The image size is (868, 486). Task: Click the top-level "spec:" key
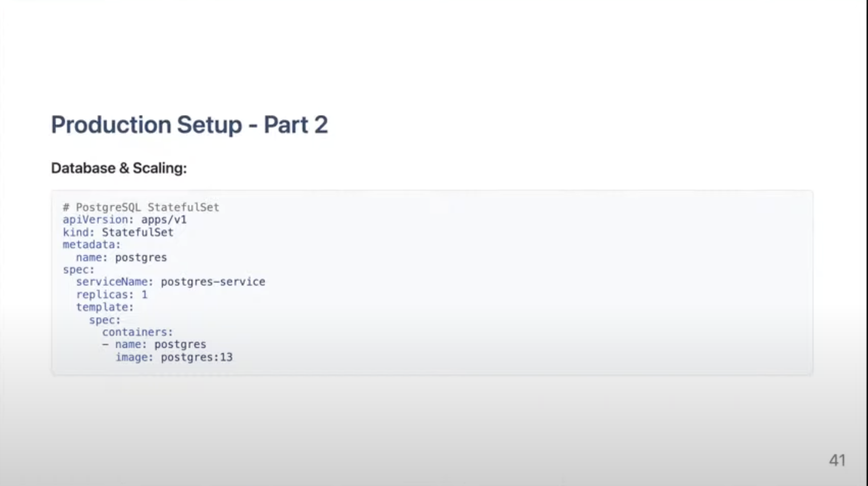pos(79,270)
